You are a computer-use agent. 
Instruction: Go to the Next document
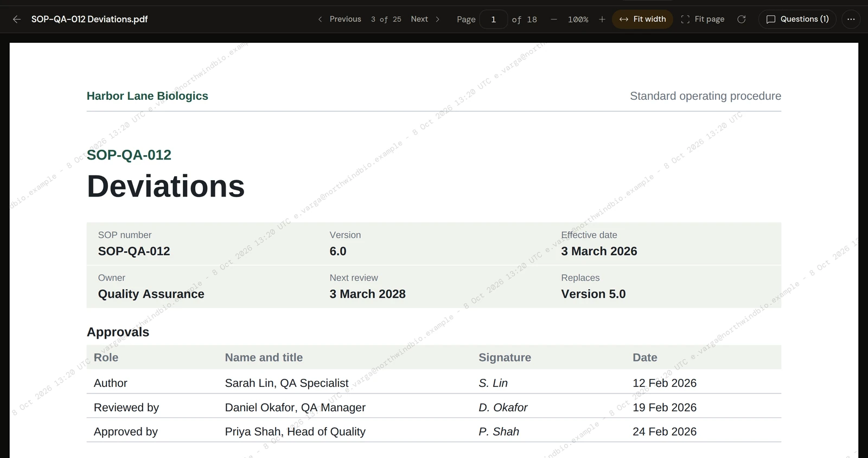pyautogui.click(x=426, y=20)
